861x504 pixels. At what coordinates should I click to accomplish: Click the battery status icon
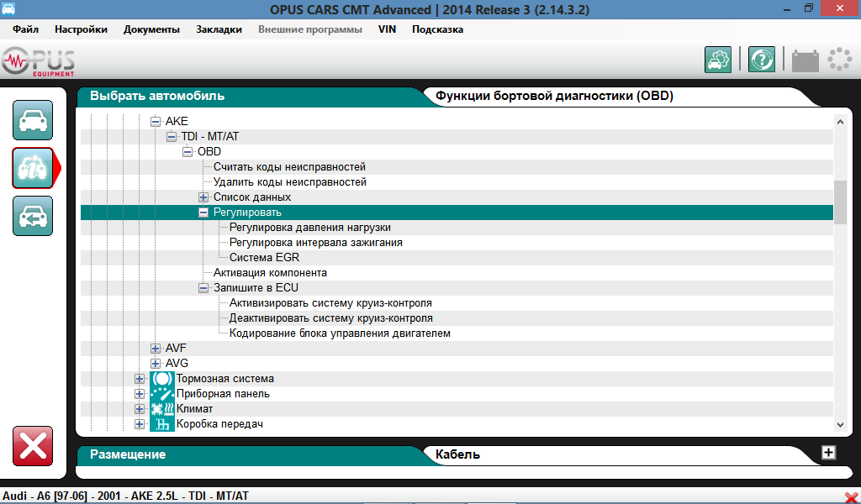tap(805, 60)
